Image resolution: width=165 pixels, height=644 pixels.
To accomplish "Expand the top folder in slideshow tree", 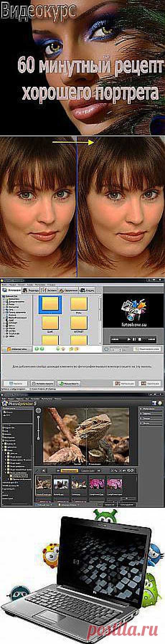I will click(3, 296).
